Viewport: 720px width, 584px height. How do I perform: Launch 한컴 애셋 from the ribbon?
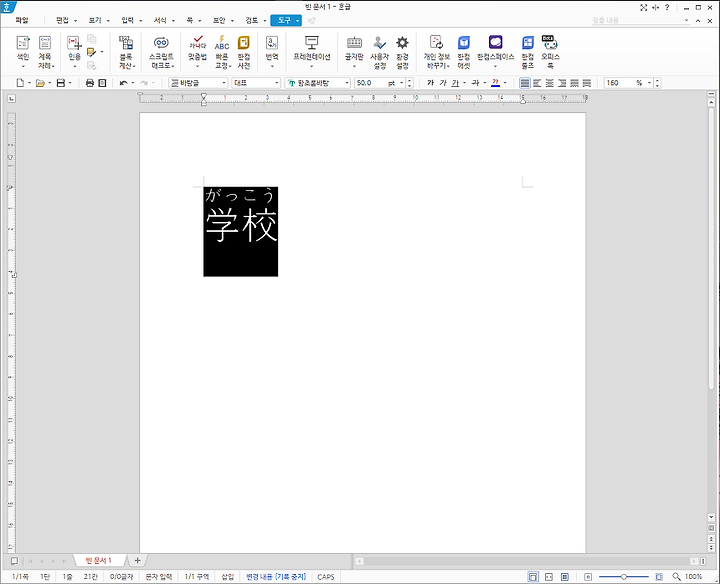point(464,51)
